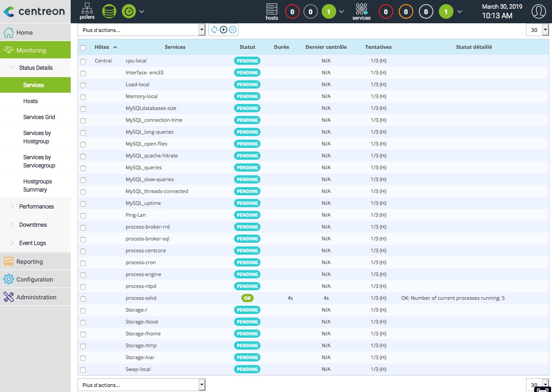Image resolution: width=552 pixels, height=392 pixels.
Task: Open the top 'Plus d'actions...' dropdown
Action: [x=142, y=30]
